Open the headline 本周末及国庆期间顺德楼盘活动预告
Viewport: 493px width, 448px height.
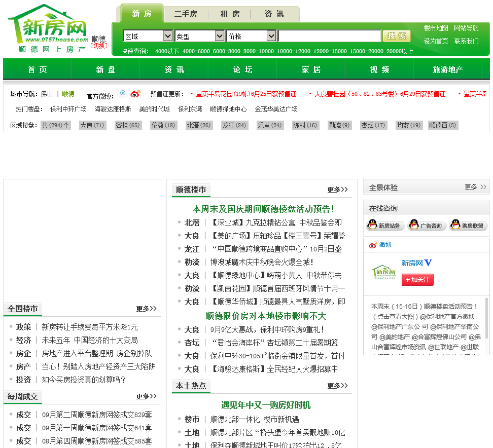[x=263, y=209]
